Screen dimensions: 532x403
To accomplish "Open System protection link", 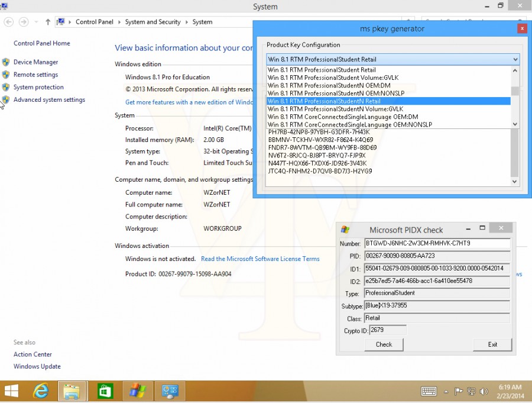I will (x=38, y=88).
